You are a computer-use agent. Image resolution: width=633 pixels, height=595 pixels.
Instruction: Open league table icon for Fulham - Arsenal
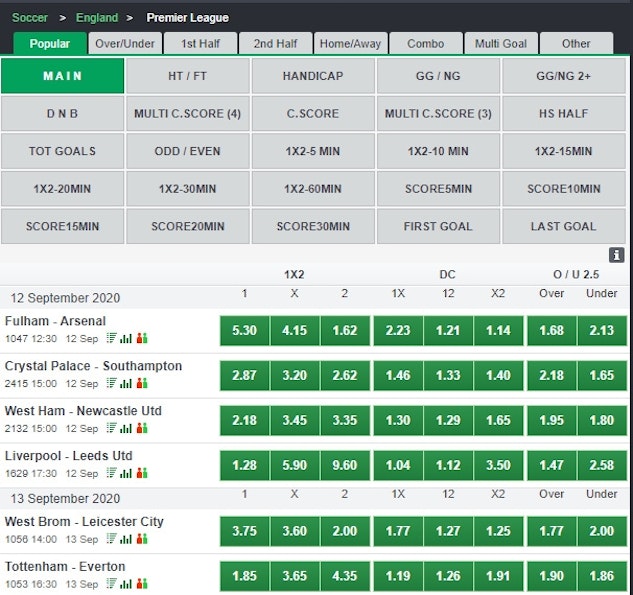tap(112, 338)
